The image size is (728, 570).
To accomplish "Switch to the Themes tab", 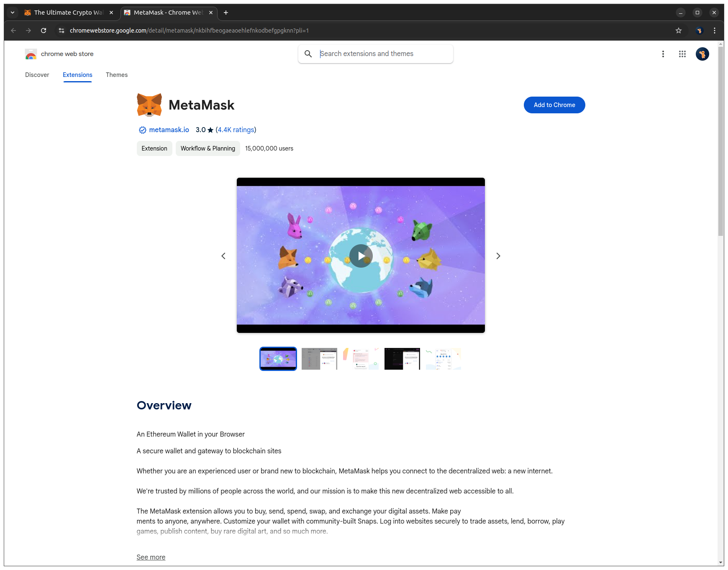I will point(117,75).
